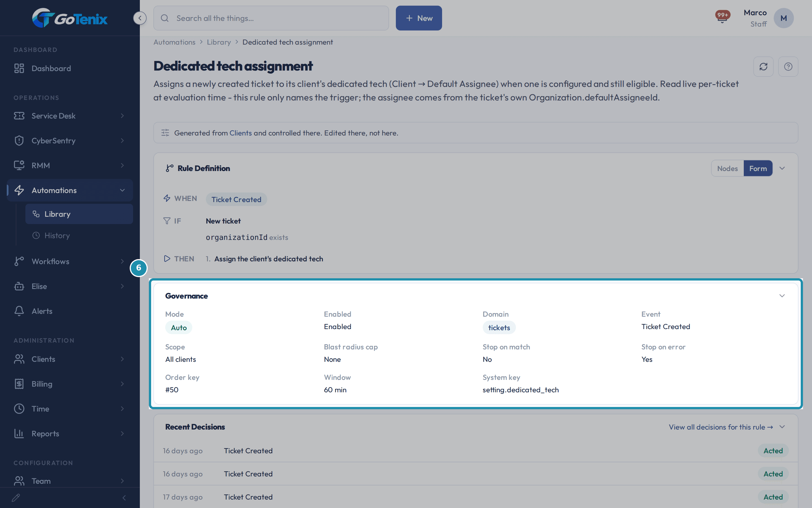
Task: Click the pencil edit icon at sidebar bottom
Action: coord(16,498)
